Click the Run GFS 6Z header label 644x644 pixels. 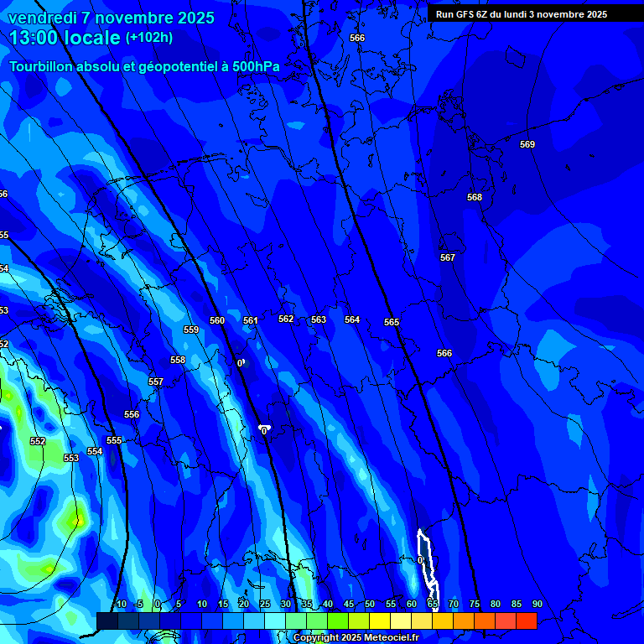(521, 14)
